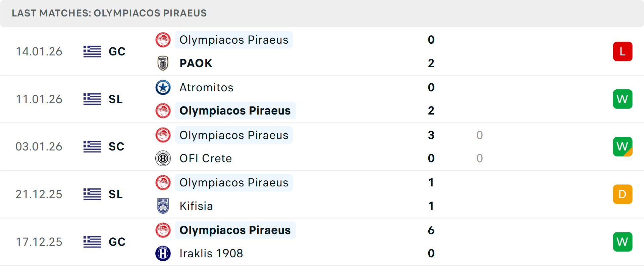Click Olympiacos crest in the PAOK match
644x266 pixels.
[163, 40]
